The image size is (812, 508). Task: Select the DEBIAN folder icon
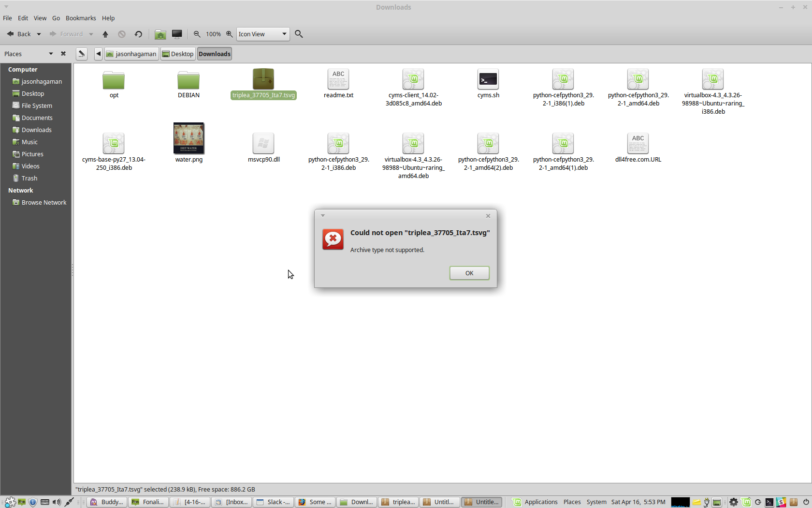(188, 80)
